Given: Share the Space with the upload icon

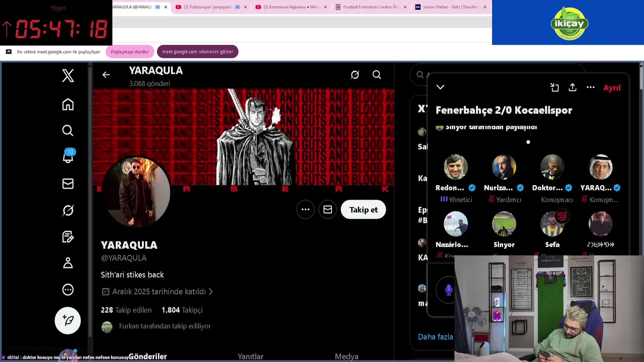Looking at the screenshot, I should coord(573,87).
